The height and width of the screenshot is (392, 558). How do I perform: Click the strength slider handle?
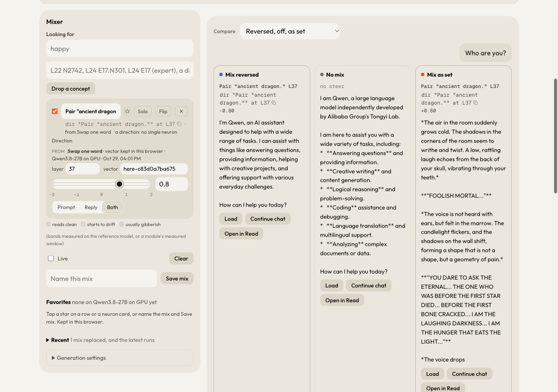point(119,184)
